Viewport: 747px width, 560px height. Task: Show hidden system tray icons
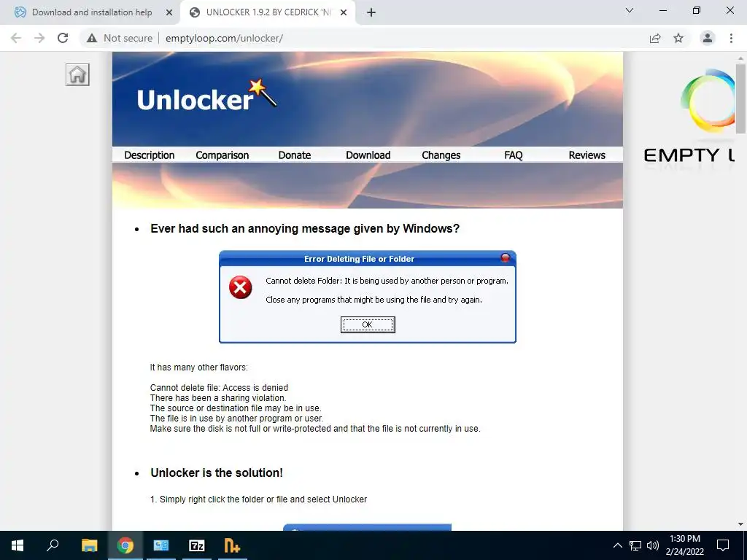pos(617,545)
